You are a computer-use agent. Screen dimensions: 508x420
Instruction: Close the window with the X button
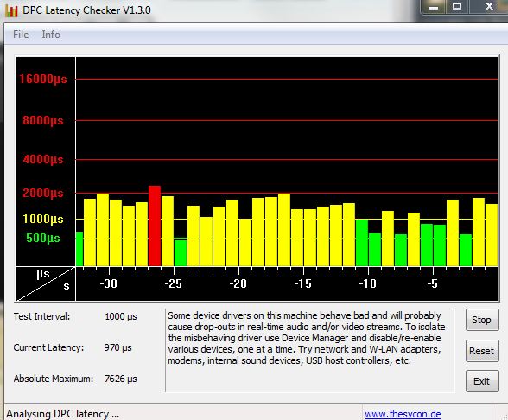[x=489, y=7]
